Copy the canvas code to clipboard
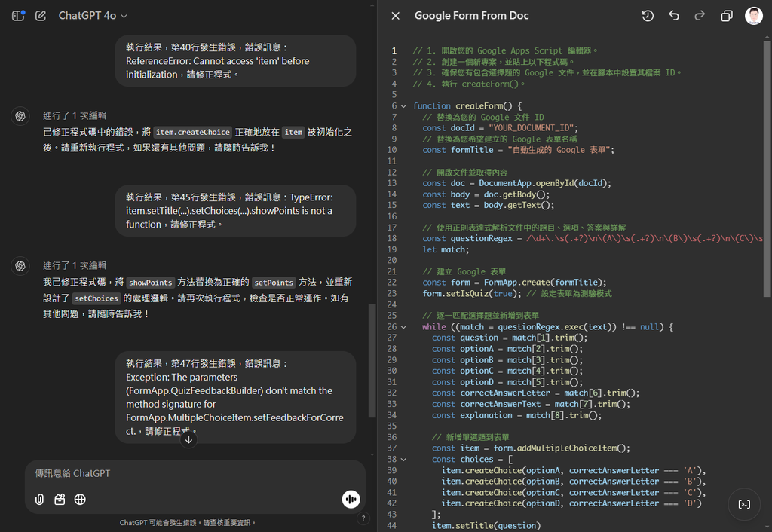Image resolution: width=772 pixels, height=532 pixels. pyautogui.click(x=727, y=16)
